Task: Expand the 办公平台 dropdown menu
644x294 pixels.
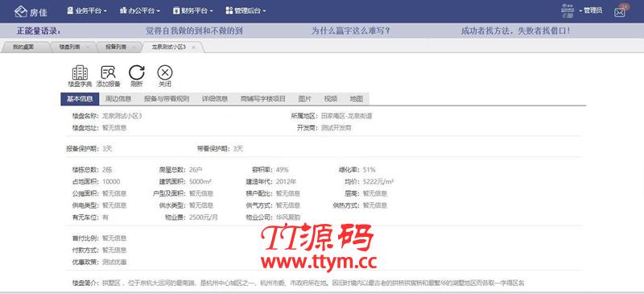Action: click(139, 11)
